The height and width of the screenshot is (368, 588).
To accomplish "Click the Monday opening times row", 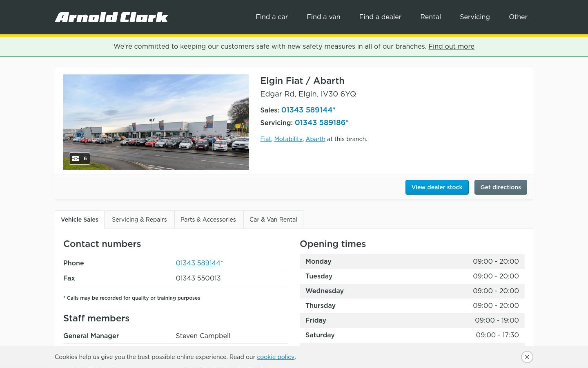I will click(x=412, y=262).
